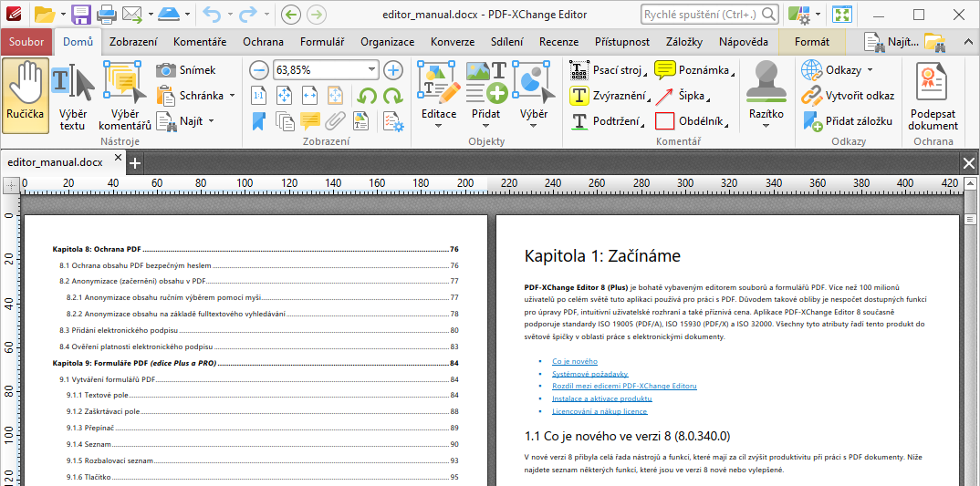Add a Poznámka sticky note
The image size is (980, 486).
694,70
